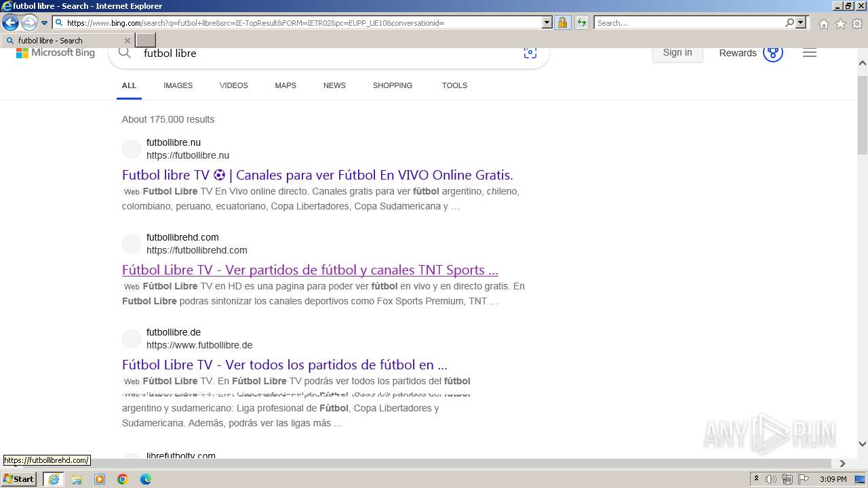The height and width of the screenshot is (488, 868).
Task: Expand the address bar autocomplete dropdown
Action: 547,23
